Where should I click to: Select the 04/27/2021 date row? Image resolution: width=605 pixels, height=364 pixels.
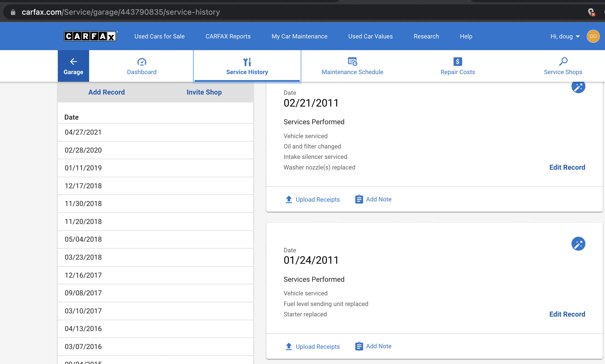tap(155, 132)
